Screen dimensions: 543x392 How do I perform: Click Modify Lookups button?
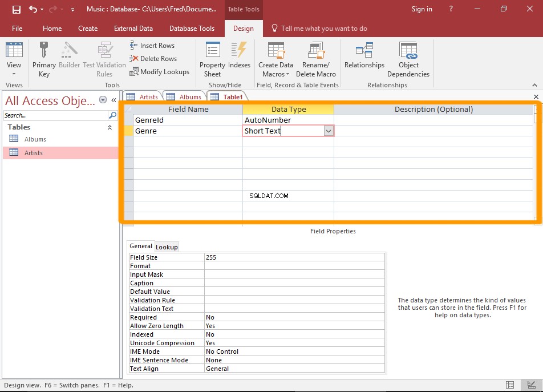[x=160, y=72]
